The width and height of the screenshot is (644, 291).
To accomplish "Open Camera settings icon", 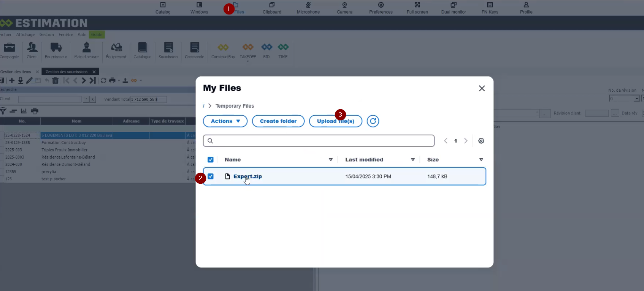I will pyautogui.click(x=344, y=8).
